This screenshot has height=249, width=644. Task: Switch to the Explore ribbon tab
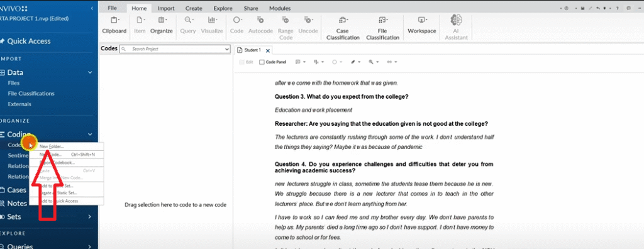tap(223, 8)
